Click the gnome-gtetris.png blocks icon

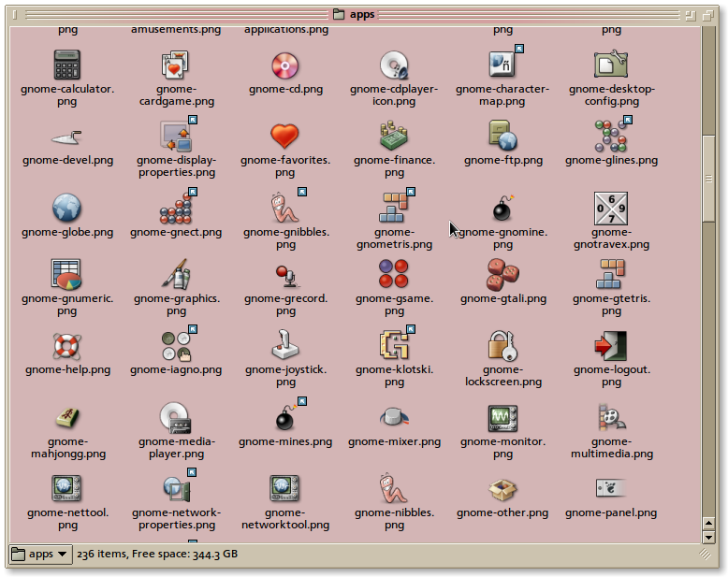coord(611,275)
